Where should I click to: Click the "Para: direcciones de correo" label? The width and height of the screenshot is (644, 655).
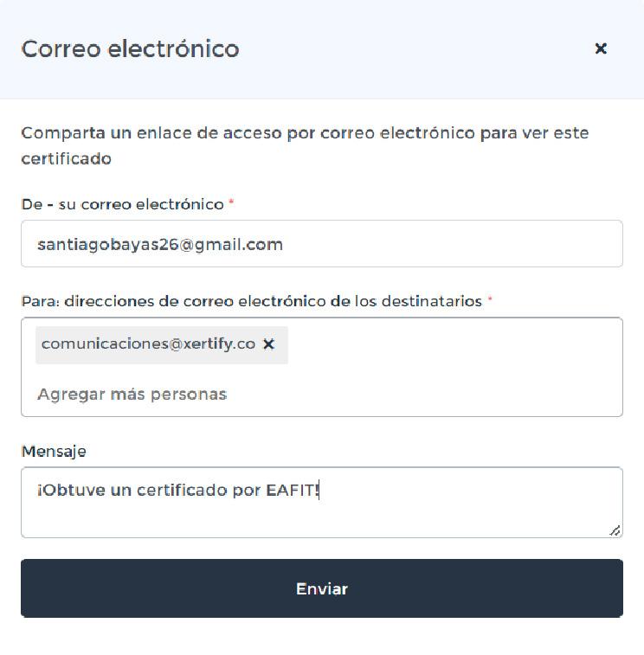(251, 301)
